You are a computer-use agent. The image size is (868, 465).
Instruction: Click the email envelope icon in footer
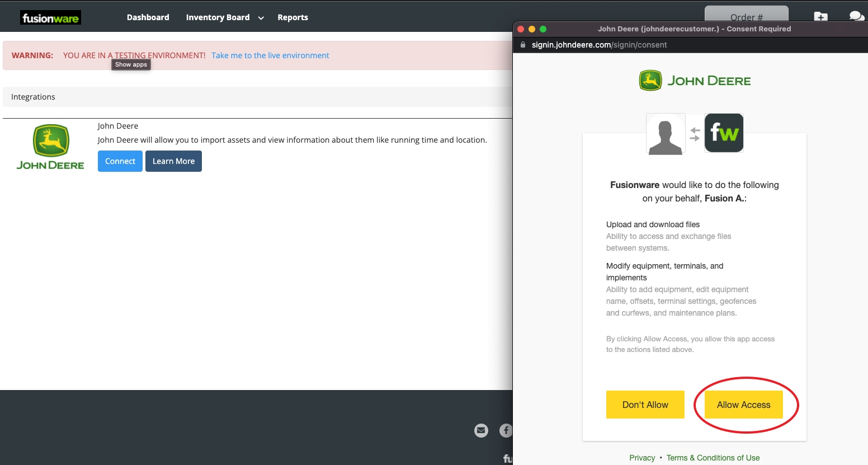[481, 430]
